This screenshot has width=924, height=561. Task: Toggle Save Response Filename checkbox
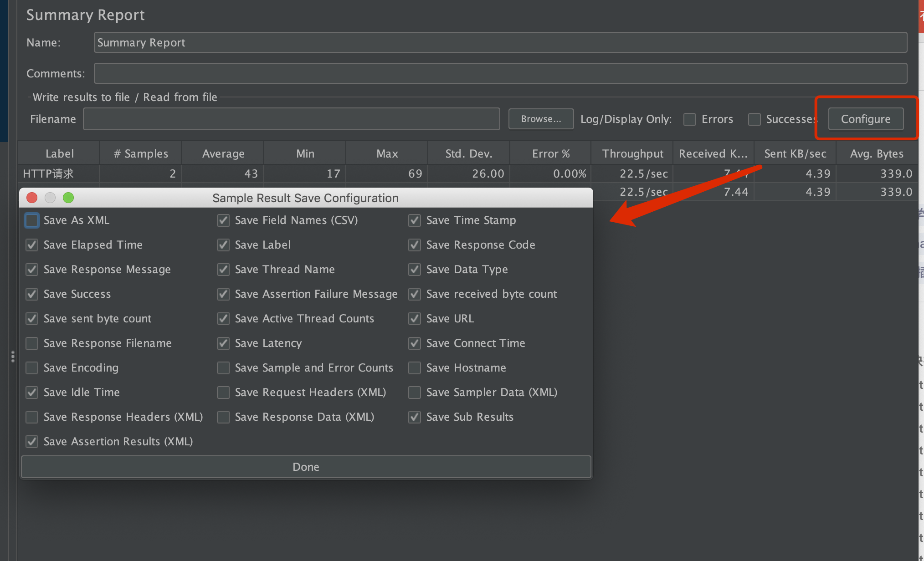coord(32,343)
